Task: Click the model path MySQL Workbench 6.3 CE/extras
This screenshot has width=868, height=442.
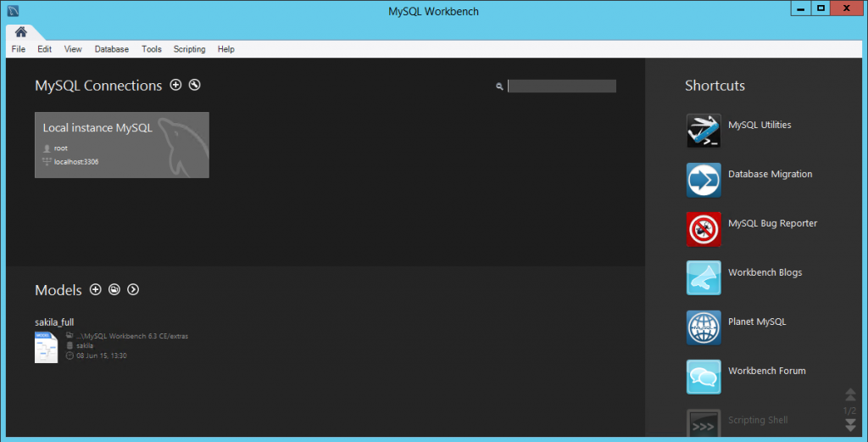Action: point(132,336)
